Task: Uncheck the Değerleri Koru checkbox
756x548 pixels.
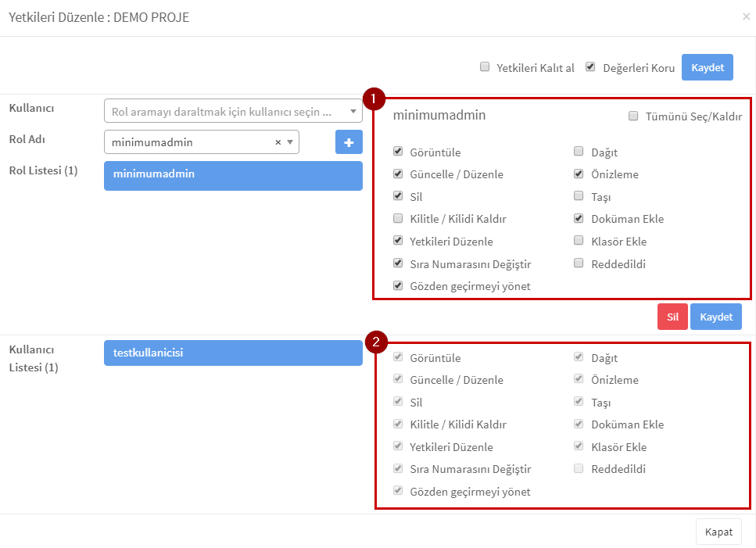Action: 590,67
